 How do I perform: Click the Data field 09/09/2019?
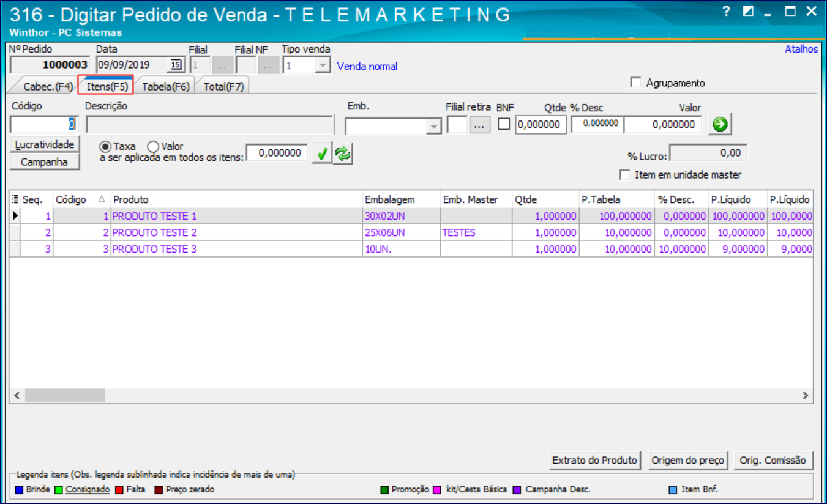(x=132, y=65)
